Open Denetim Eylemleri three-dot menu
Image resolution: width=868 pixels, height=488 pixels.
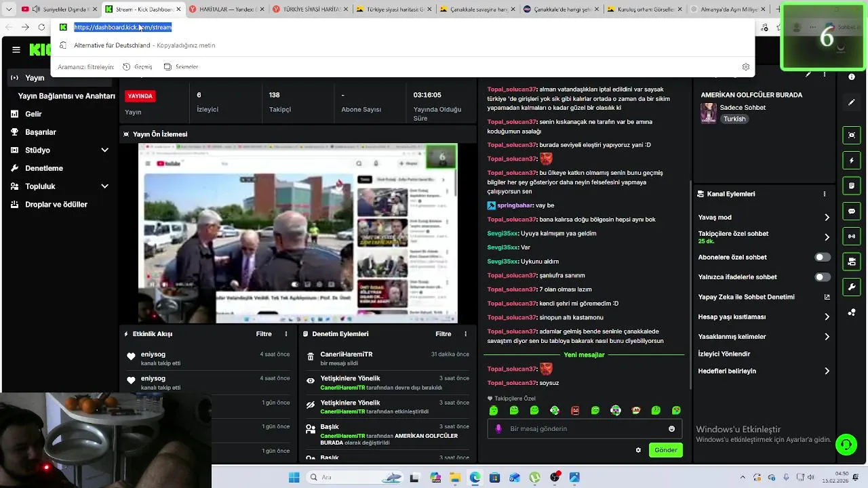tap(465, 334)
